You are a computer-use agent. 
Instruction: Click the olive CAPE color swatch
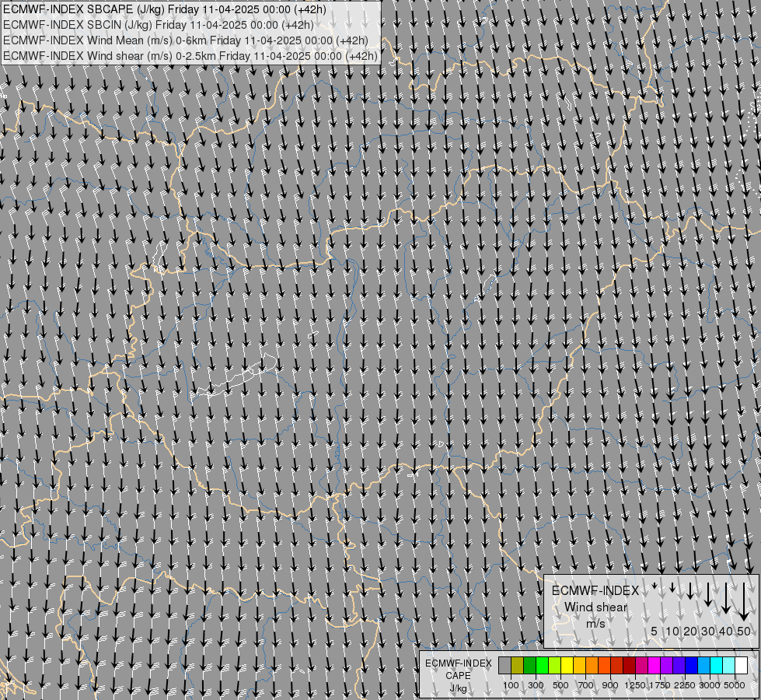tap(518, 666)
